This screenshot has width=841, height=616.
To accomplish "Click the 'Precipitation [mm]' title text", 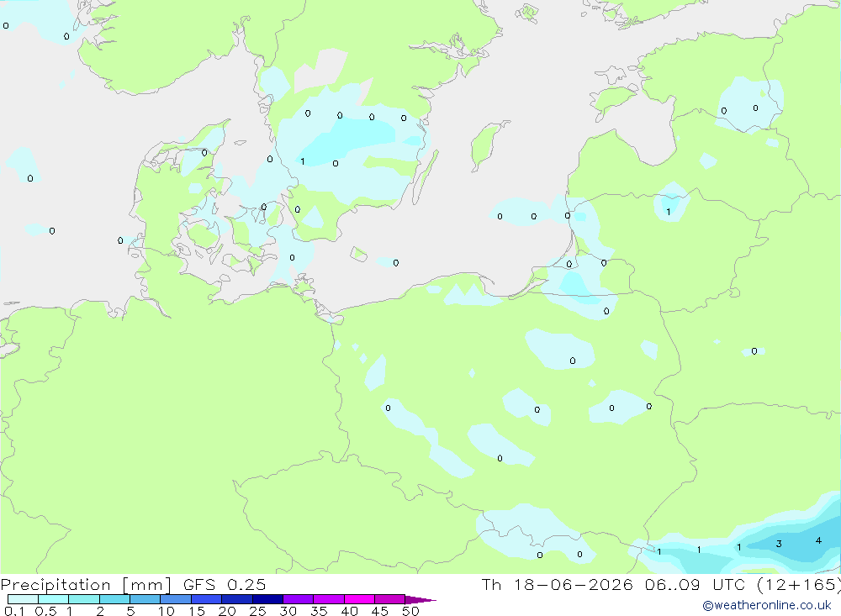I will (x=86, y=585).
